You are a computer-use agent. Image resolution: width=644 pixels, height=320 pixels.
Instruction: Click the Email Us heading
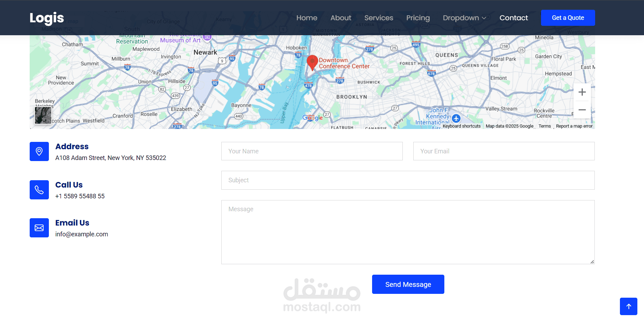click(72, 223)
